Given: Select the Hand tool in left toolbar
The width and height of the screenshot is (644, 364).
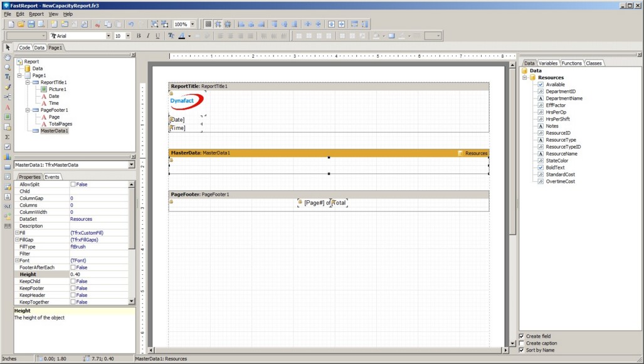Looking at the screenshot, I should pyautogui.click(x=8, y=57).
